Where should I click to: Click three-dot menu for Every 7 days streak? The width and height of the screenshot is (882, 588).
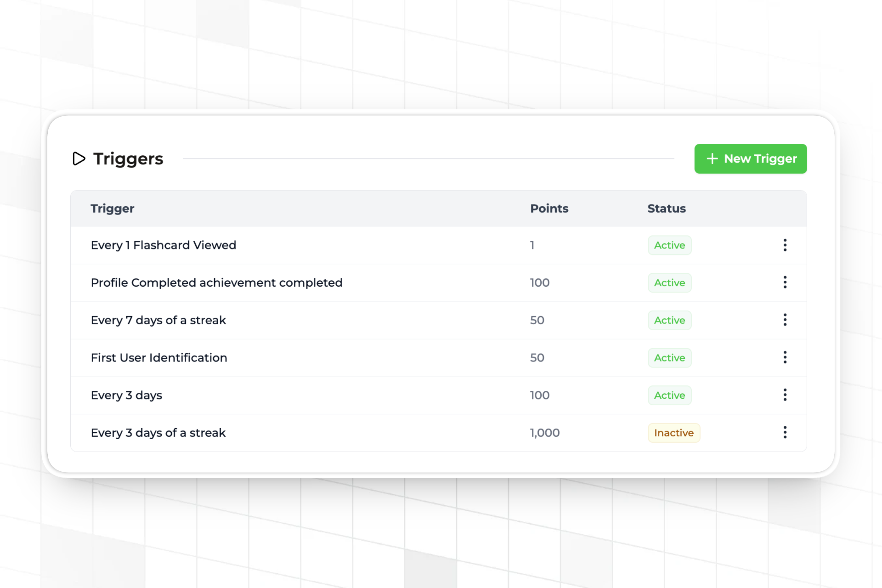pyautogui.click(x=785, y=320)
